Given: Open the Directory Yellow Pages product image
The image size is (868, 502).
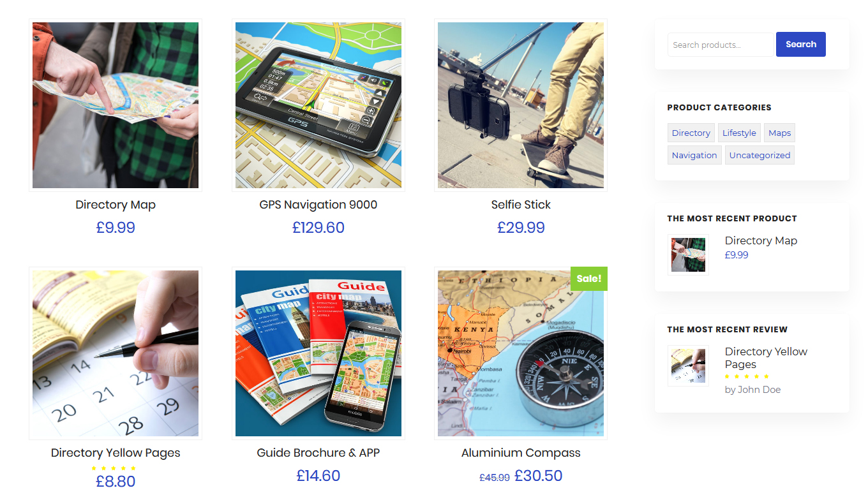Looking at the screenshot, I should [x=116, y=353].
